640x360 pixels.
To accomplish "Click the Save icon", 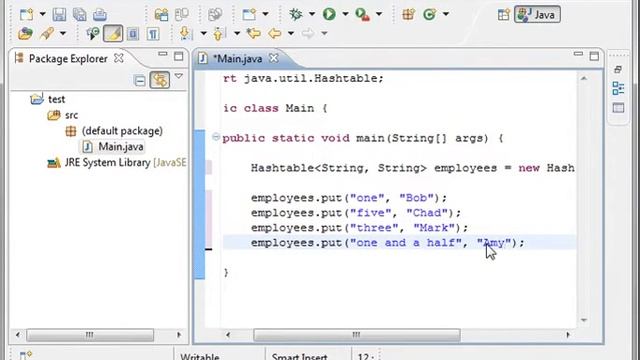I will (59, 15).
